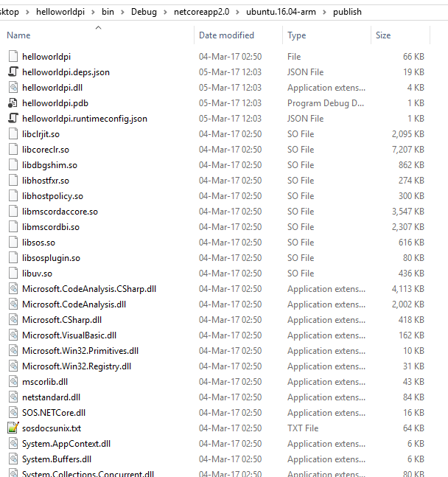Navigate to the netcoreapp2.0 breadcrumb folder
This screenshot has width=448, height=477.
[x=201, y=12]
